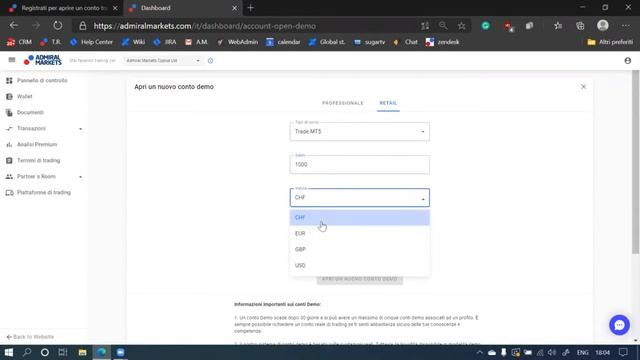640x360 pixels.
Task: Add this page to favorites star
Action: tap(461, 26)
